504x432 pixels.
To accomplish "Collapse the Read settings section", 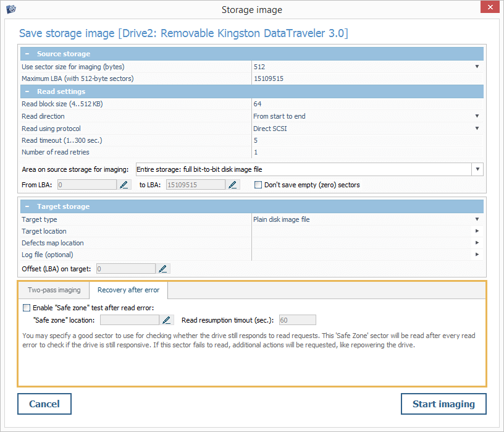I will [27, 91].
